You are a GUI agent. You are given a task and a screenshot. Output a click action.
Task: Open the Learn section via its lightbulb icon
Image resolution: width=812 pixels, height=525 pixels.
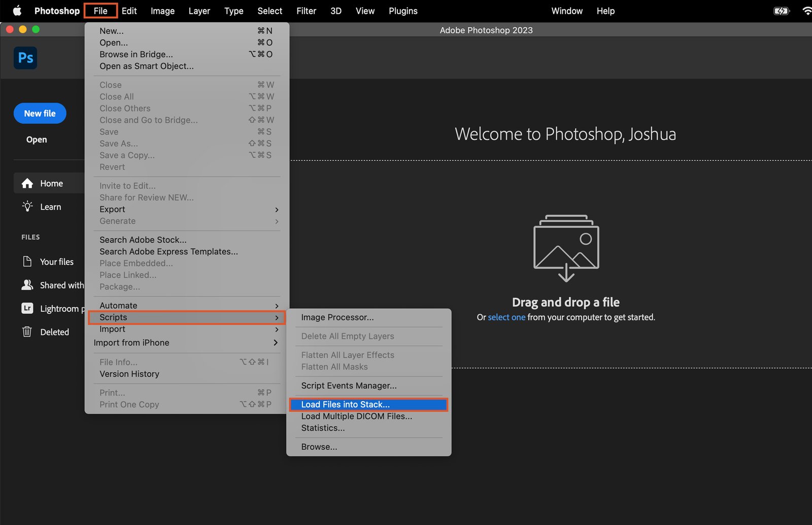[28, 207]
